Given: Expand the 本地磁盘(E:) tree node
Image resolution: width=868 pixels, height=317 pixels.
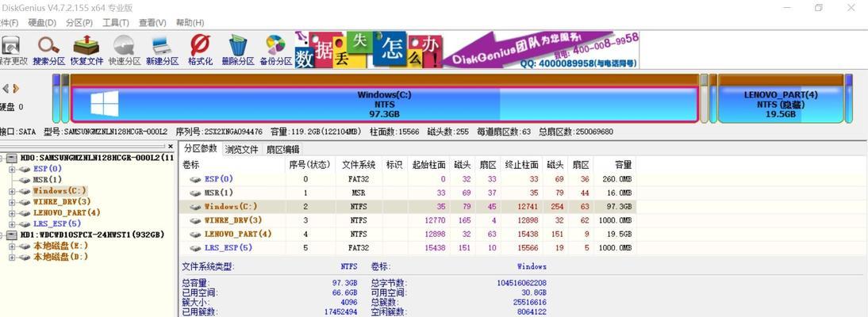Looking at the screenshot, I should coord(12,246).
